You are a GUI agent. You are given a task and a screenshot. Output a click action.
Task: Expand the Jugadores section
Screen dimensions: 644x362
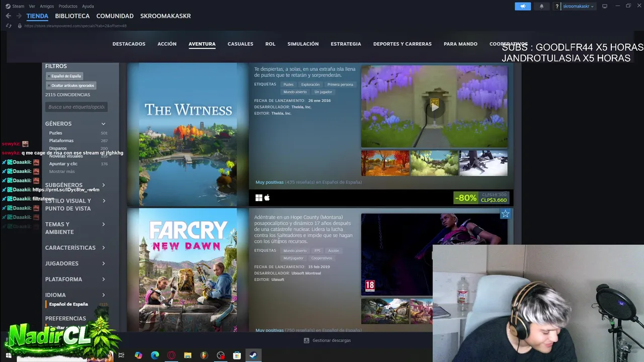75,263
